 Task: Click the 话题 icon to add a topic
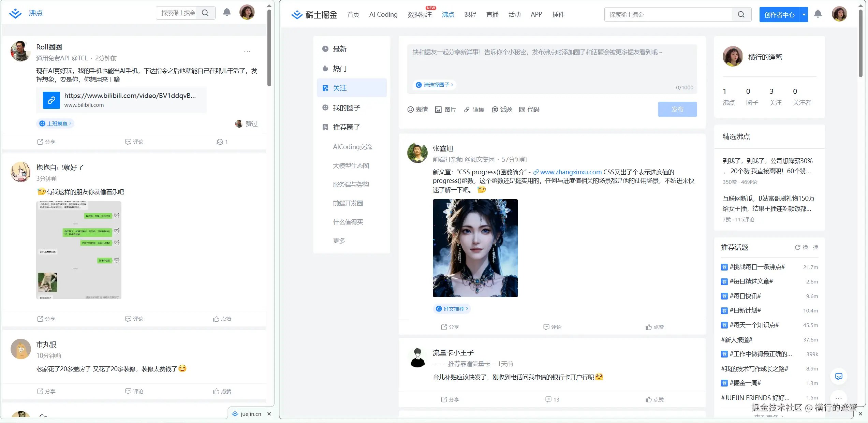click(x=495, y=109)
